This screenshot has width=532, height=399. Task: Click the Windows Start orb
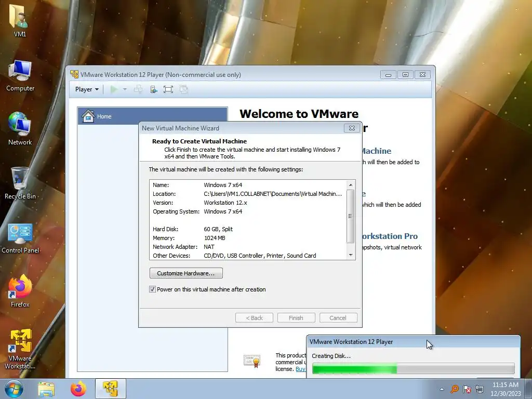pos(14,389)
